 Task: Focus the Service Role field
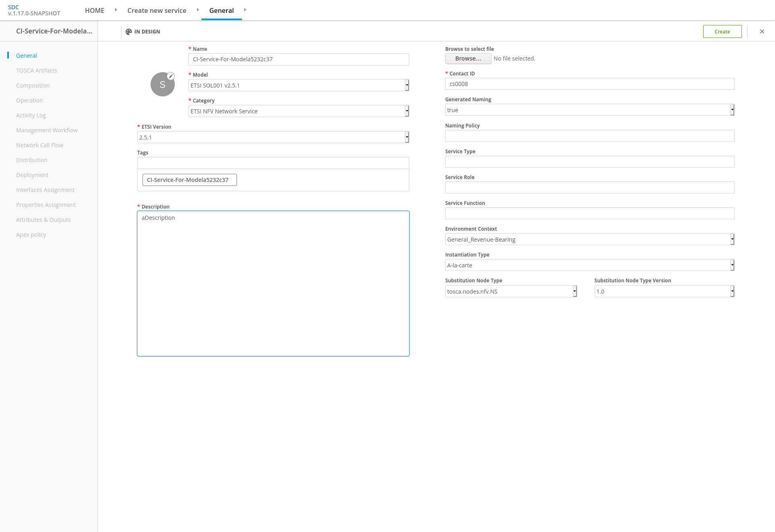point(590,188)
